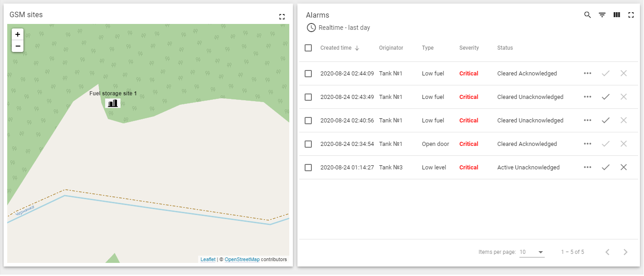The height and width of the screenshot is (276, 644).
Task: Expand GSM sites widget to fullscreen
Action: [282, 17]
